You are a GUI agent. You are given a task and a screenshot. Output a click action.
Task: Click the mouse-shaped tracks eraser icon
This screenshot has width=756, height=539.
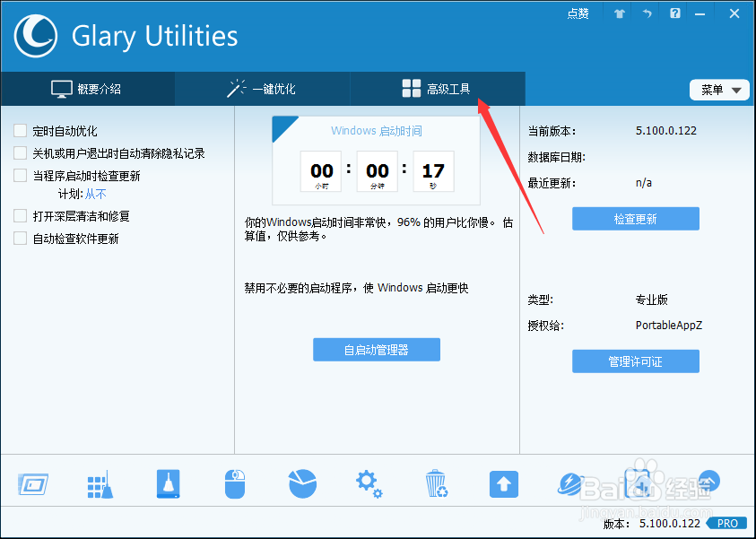point(234,483)
